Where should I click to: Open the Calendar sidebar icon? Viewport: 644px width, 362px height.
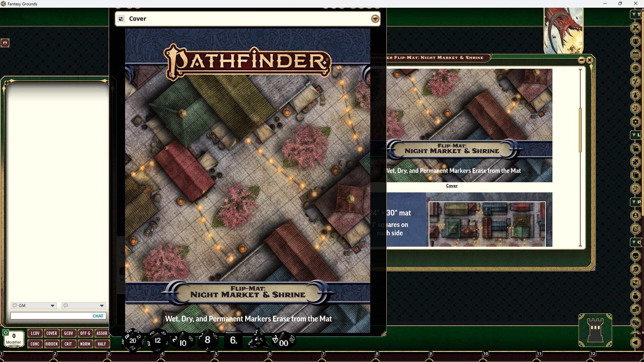pos(636,55)
